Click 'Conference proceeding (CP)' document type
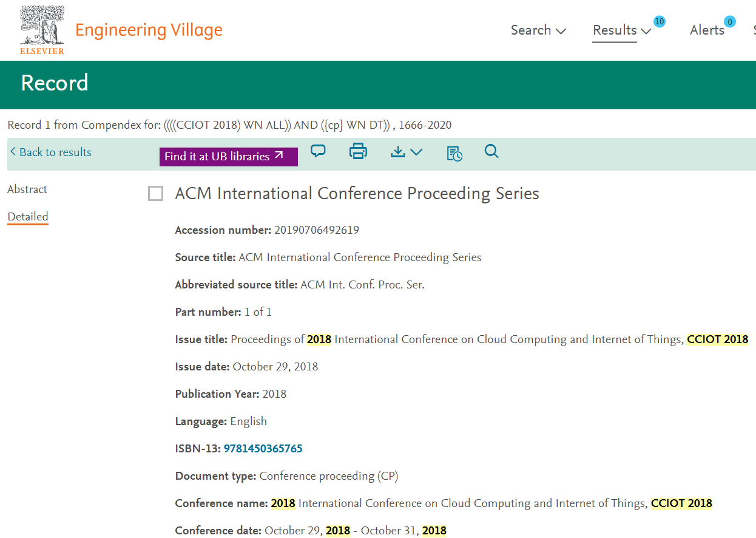Screen dimensions: 756x538 (329, 476)
